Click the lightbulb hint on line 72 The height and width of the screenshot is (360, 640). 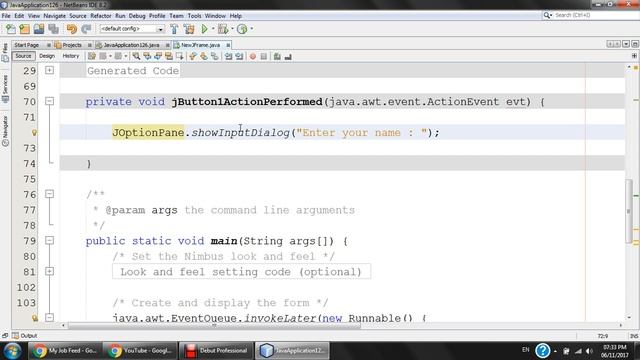click(x=34, y=133)
